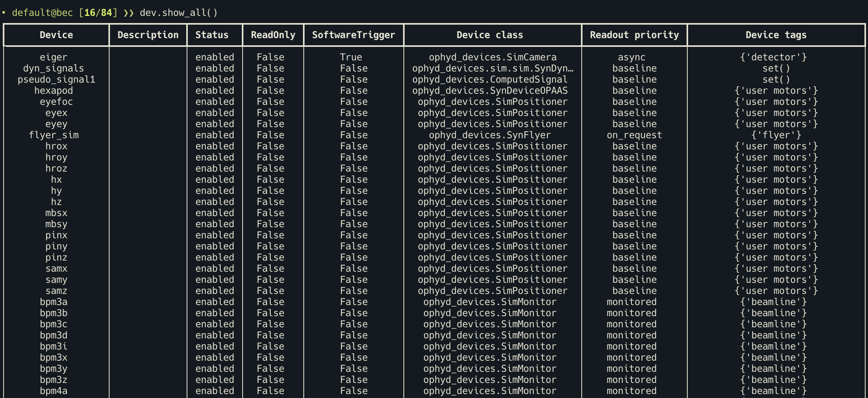Select the samz device name
Screen dimensions: 868x398
coord(56,291)
